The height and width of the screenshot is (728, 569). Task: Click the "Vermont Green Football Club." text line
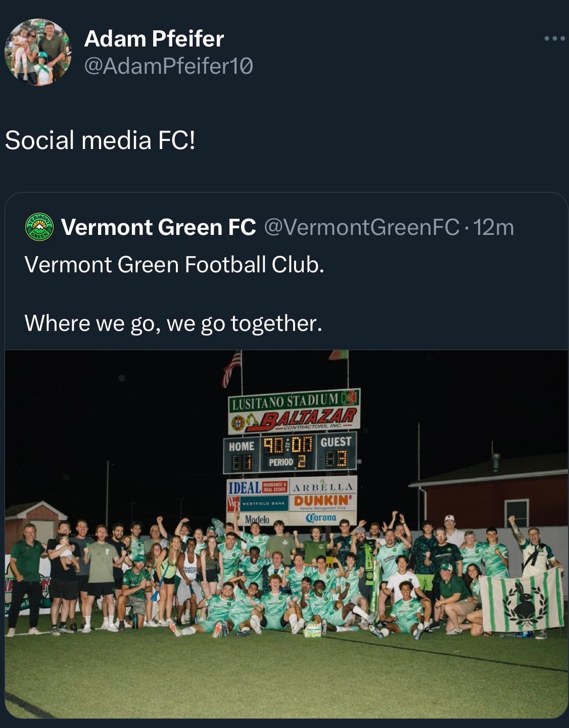[174, 264]
